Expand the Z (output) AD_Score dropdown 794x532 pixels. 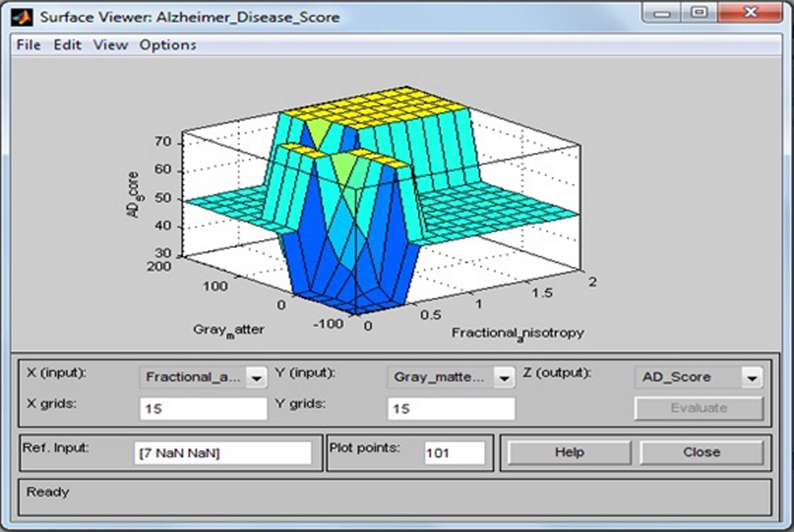coord(699,377)
